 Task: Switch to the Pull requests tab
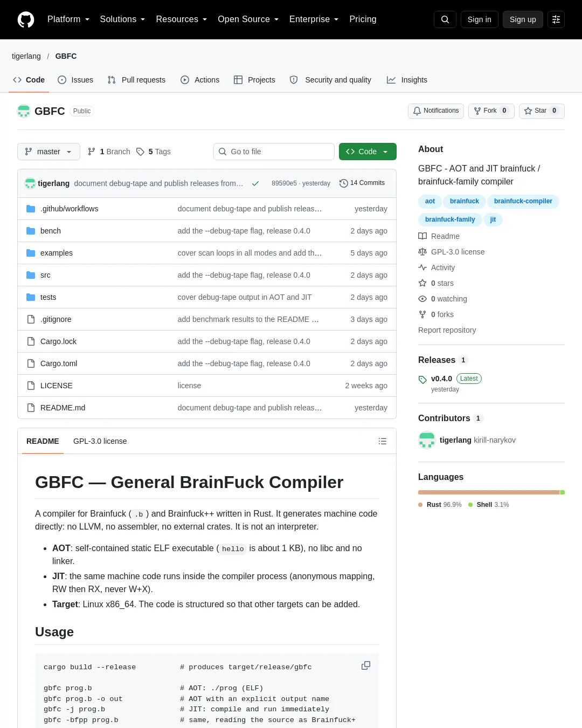(136, 80)
